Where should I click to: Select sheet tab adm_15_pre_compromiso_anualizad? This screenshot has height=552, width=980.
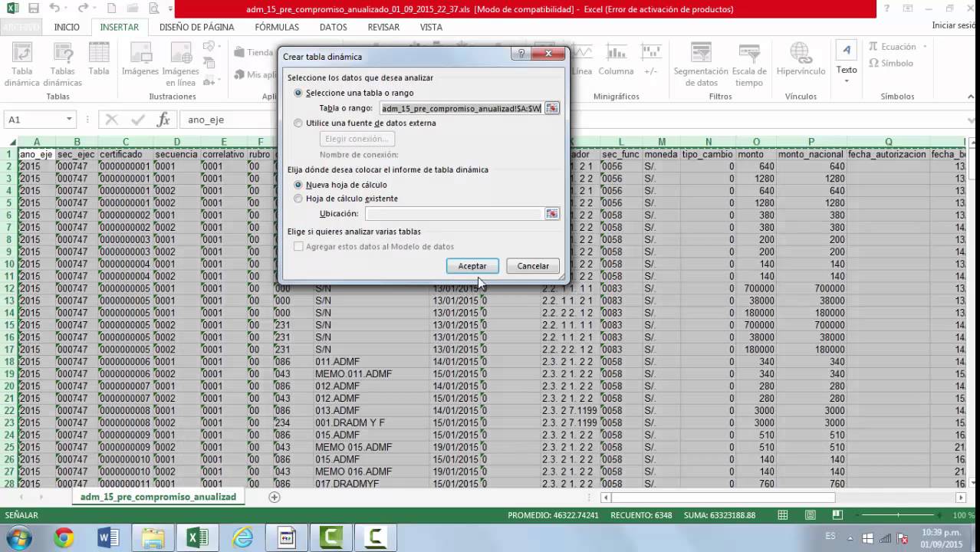[158, 497]
